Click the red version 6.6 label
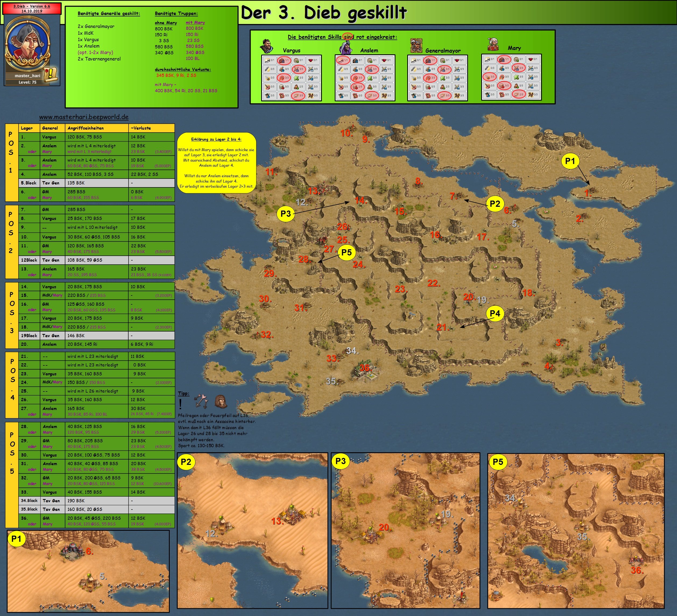Viewport: 677px width, 616px height. coord(31,8)
